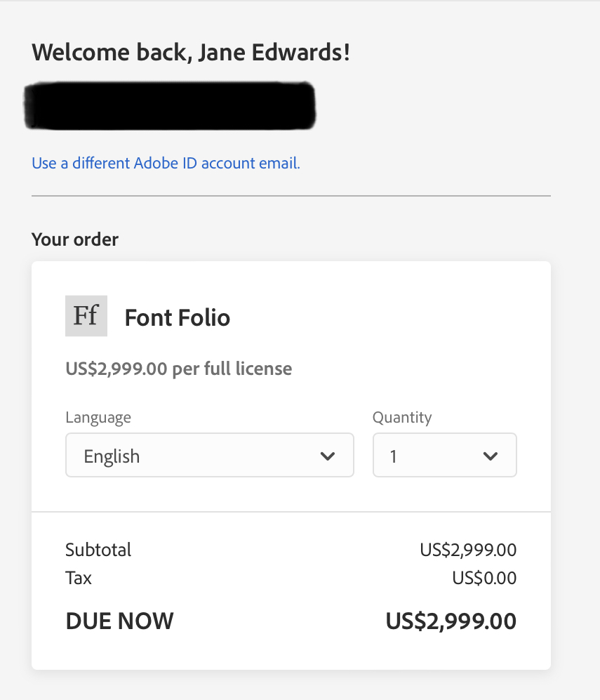Expand the Quantity dropdown chevron arrow
The height and width of the screenshot is (700, 600).
(491, 456)
